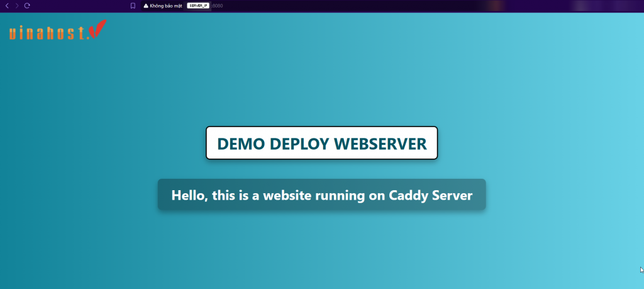Click the browser back arrow
Viewport: 644px width, 289px height.
click(8, 6)
